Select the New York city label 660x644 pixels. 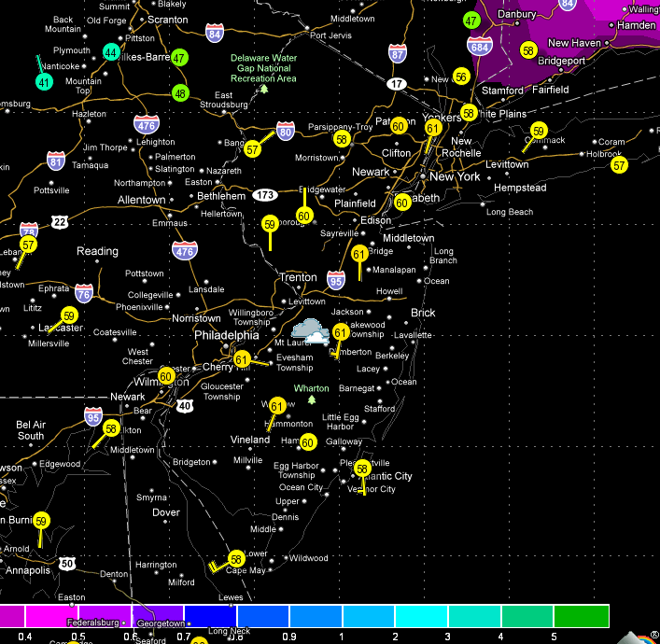[455, 176]
